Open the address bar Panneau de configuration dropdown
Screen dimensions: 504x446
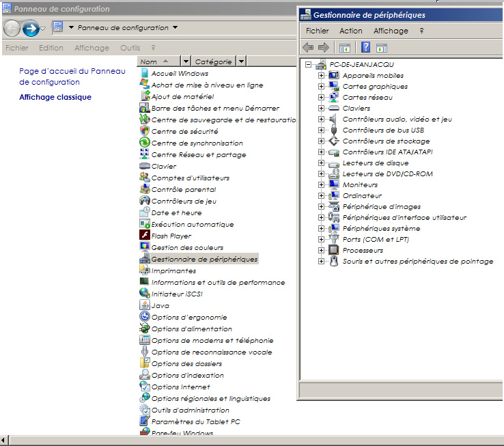176,27
